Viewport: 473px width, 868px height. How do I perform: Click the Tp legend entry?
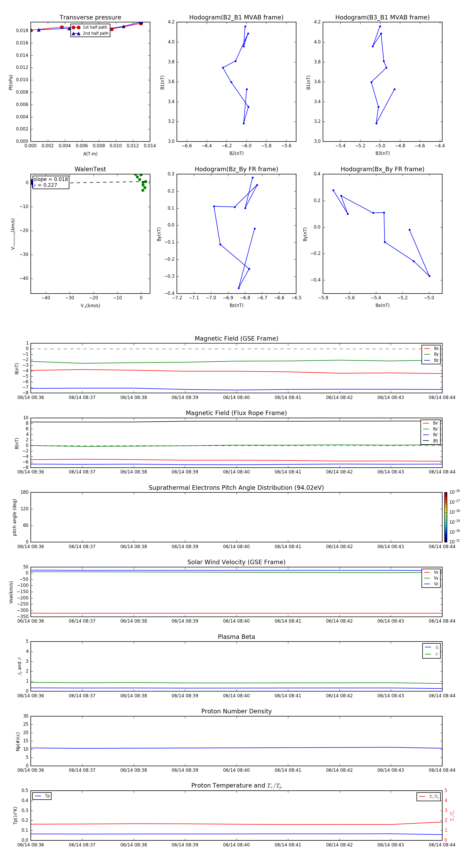pyautogui.click(x=42, y=796)
